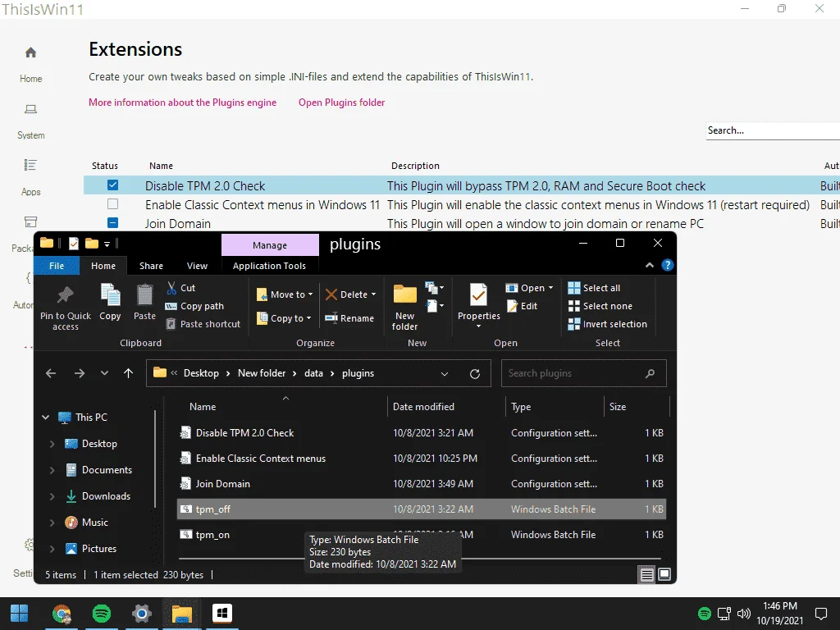Click Select none in ribbon
Screen dimensions: 840x630
pos(600,306)
